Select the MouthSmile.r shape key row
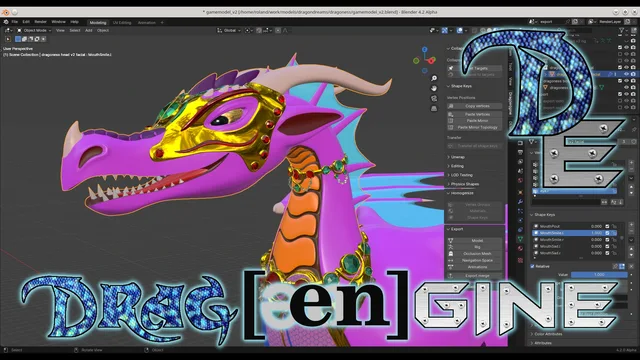Image resolution: width=640 pixels, height=360 pixels. 574,240
